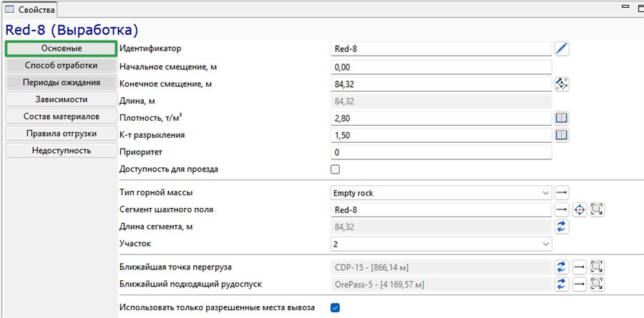Select the Состав материалов tab

(x=62, y=116)
